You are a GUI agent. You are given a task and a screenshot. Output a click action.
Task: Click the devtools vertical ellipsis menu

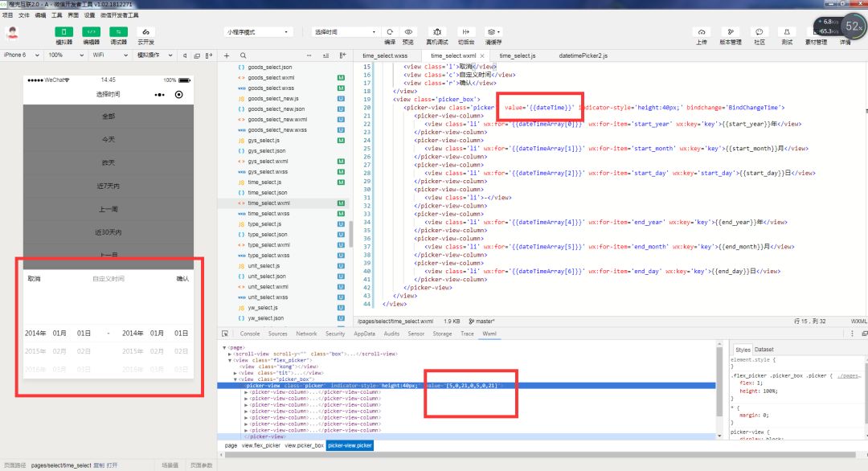[x=852, y=334]
